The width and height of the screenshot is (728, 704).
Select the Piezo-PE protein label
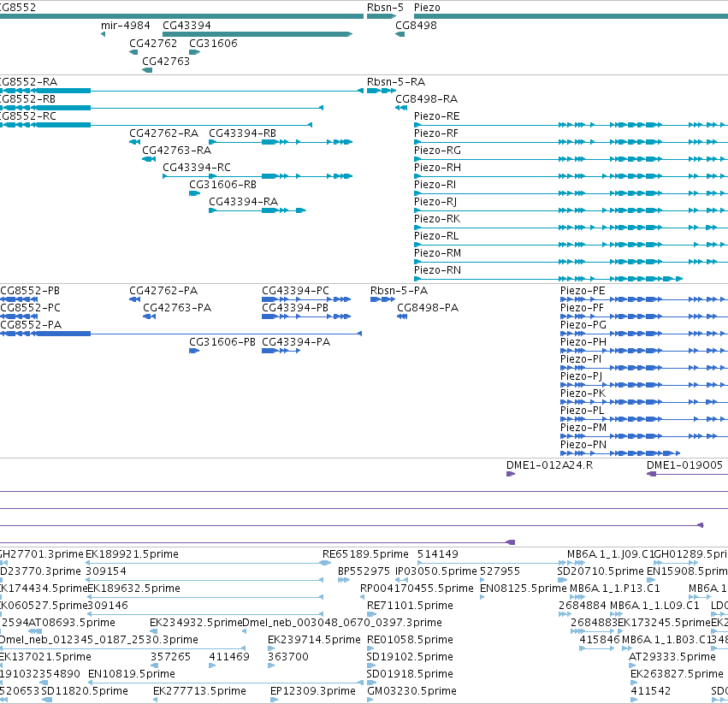(x=583, y=291)
